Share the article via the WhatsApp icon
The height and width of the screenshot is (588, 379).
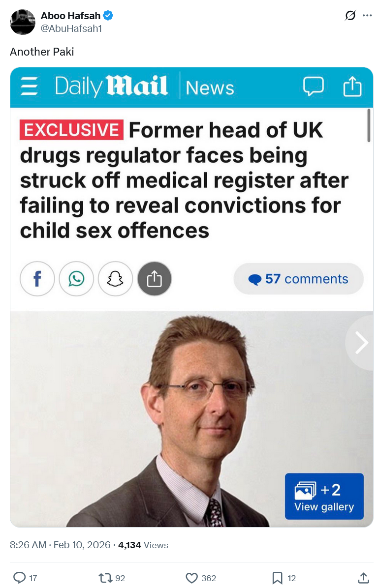[x=76, y=279]
